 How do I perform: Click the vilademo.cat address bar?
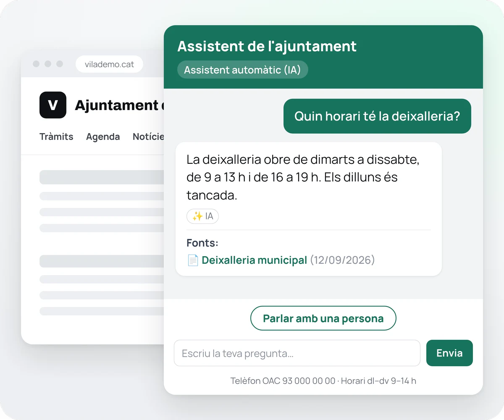(109, 64)
